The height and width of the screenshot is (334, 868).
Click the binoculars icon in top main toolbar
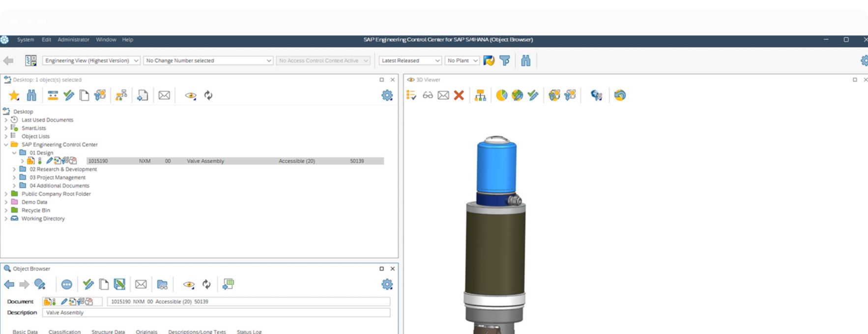(526, 60)
